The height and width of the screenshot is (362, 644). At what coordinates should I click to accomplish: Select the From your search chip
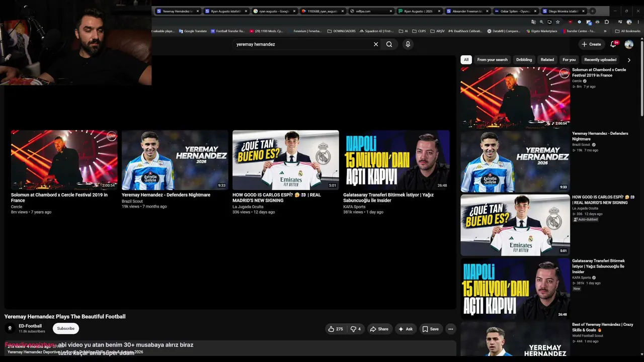493,60
